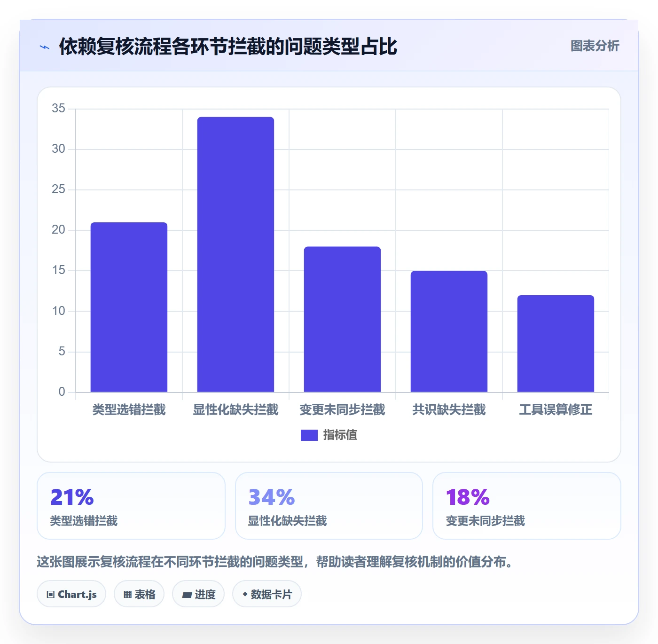Click the y-axis value 5
Image resolution: width=658 pixels, height=644 pixels.
(62, 352)
